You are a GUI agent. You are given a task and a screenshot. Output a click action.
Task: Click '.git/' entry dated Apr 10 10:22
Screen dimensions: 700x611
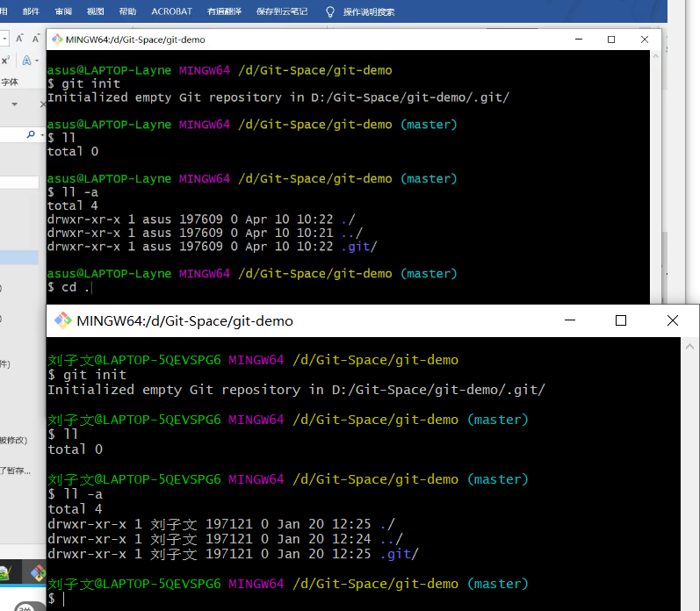(x=359, y=247)
